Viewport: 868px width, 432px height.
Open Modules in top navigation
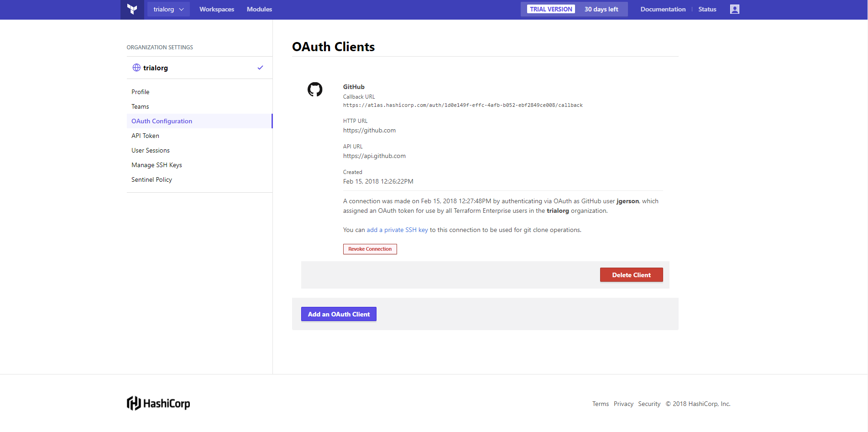259,9
